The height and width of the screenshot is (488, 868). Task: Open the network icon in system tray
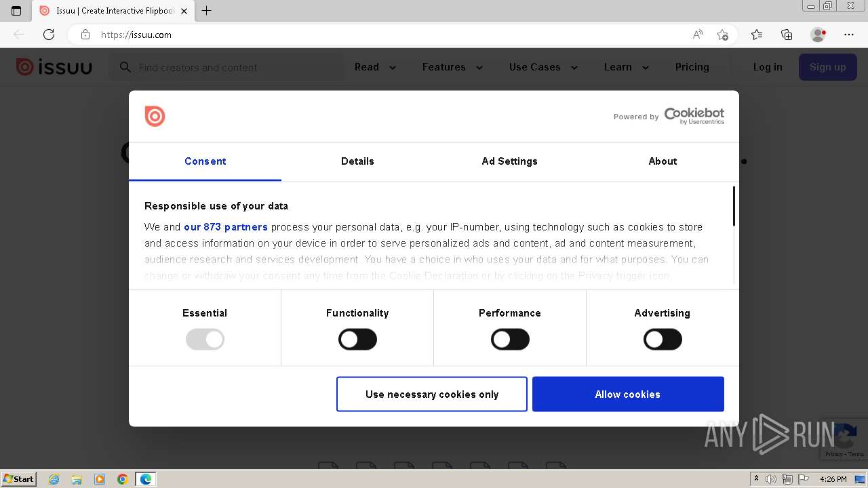787,479
